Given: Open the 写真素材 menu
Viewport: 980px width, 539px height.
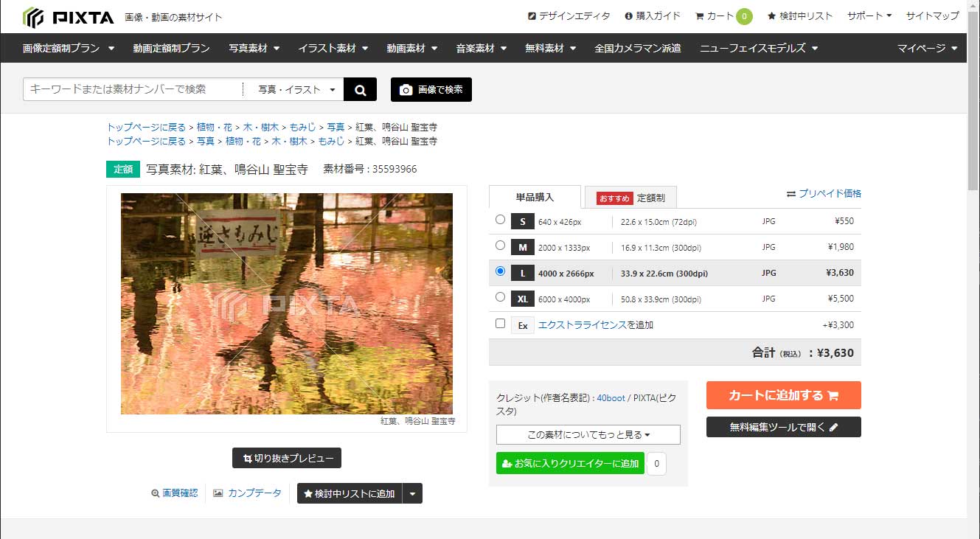Looking at the screenshot, I should 254,49.
